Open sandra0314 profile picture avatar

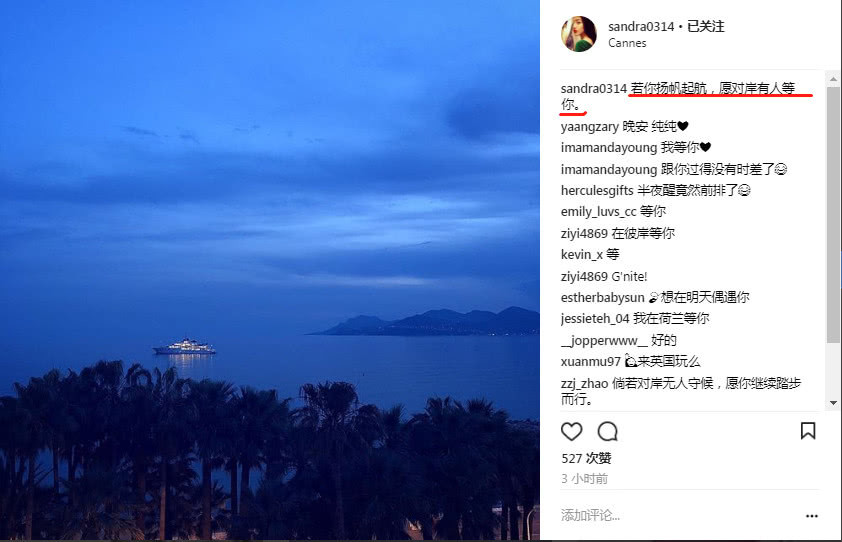click(x=579, y=34)
